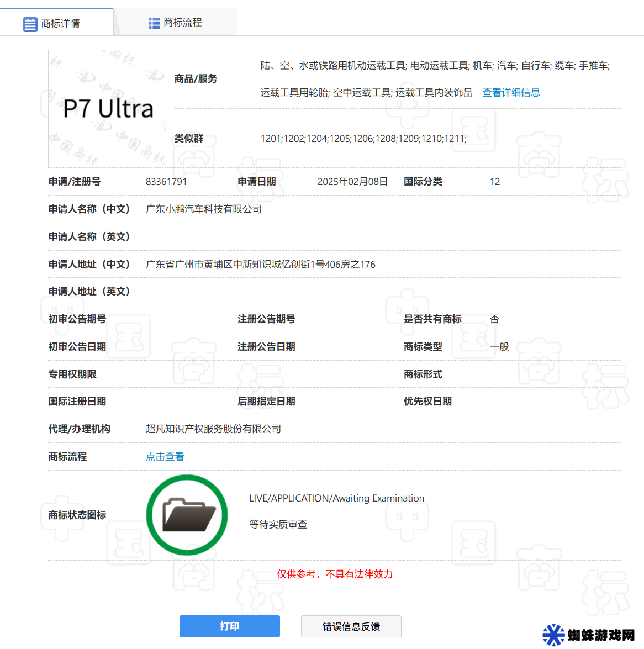644x649 pixels.
Task: Open the 点击查看 trademark process link
Action: (x=165, y=457)
